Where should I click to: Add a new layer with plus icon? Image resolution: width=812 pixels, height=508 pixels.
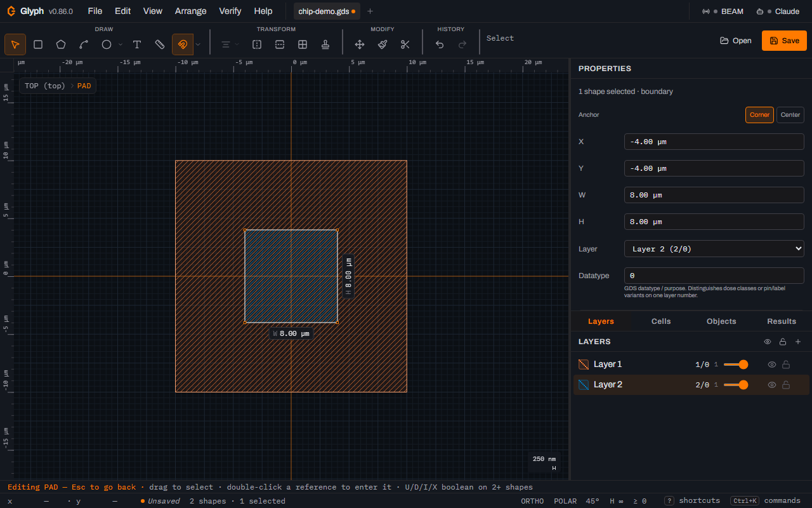[x=798, y=342]
